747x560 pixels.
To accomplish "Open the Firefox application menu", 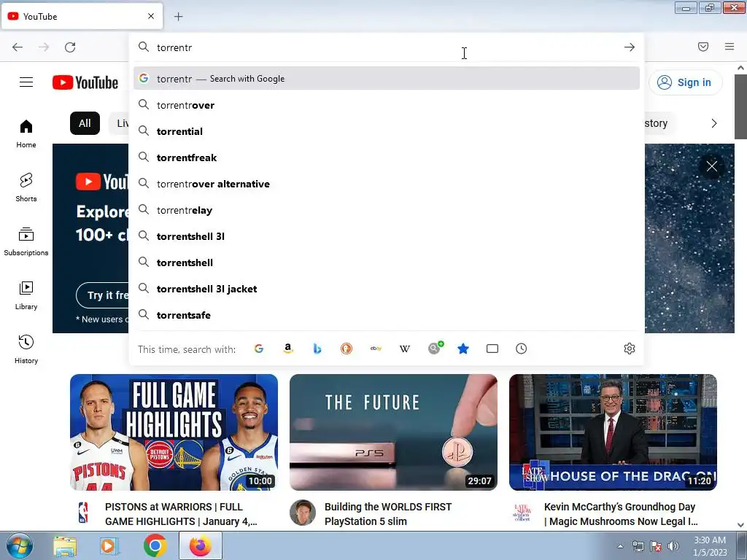I will [x=729, y=47].
